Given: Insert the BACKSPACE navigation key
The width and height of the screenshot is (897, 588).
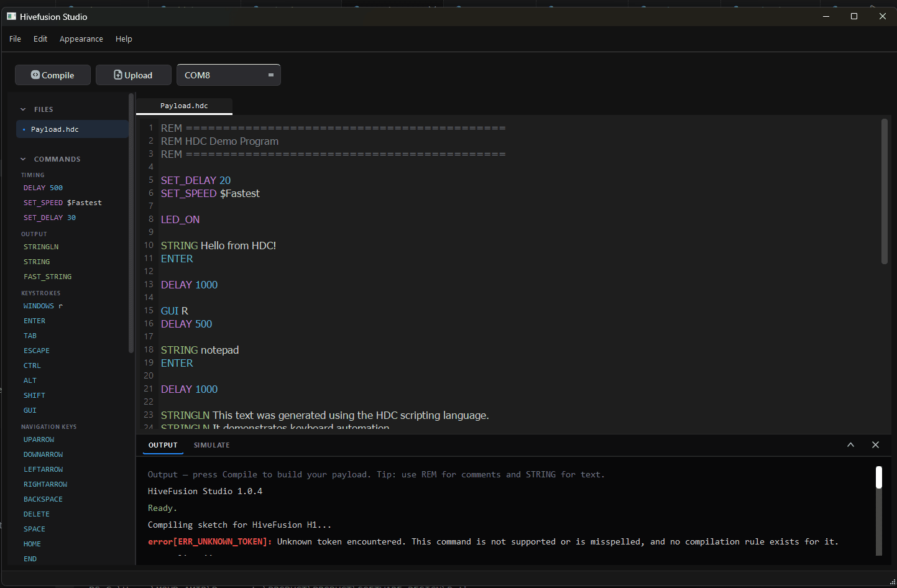Looking at the screenshot, I should [43, 499].
